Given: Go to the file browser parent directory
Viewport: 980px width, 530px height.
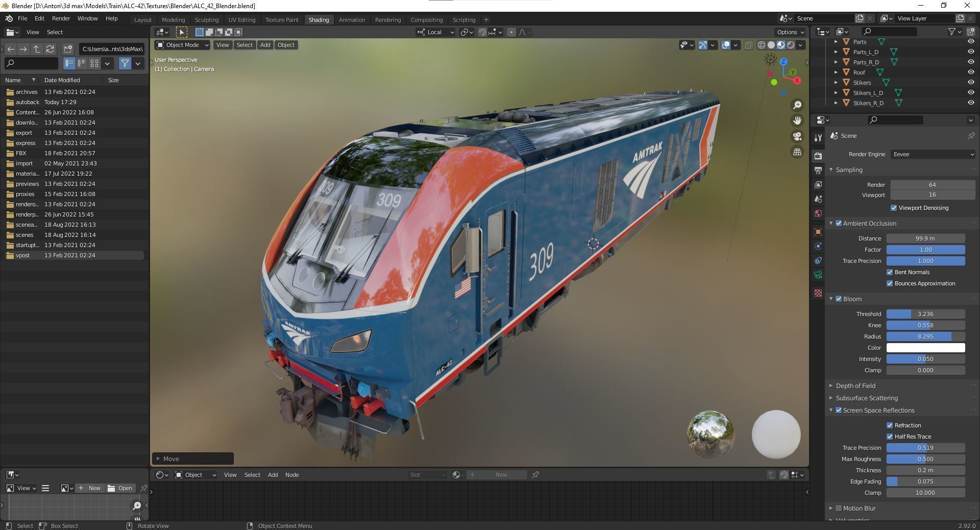Looking at the screenshot, I should coord(37,49).
